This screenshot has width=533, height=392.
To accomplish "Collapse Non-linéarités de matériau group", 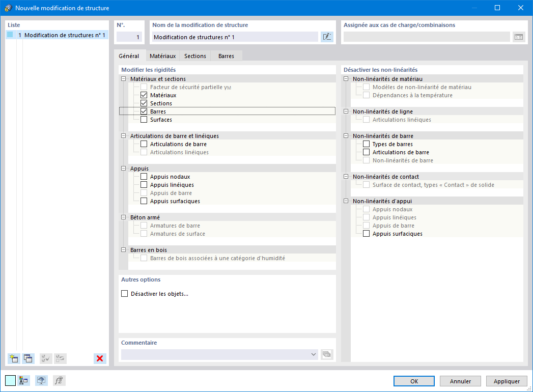I will (x=346, y=78).
